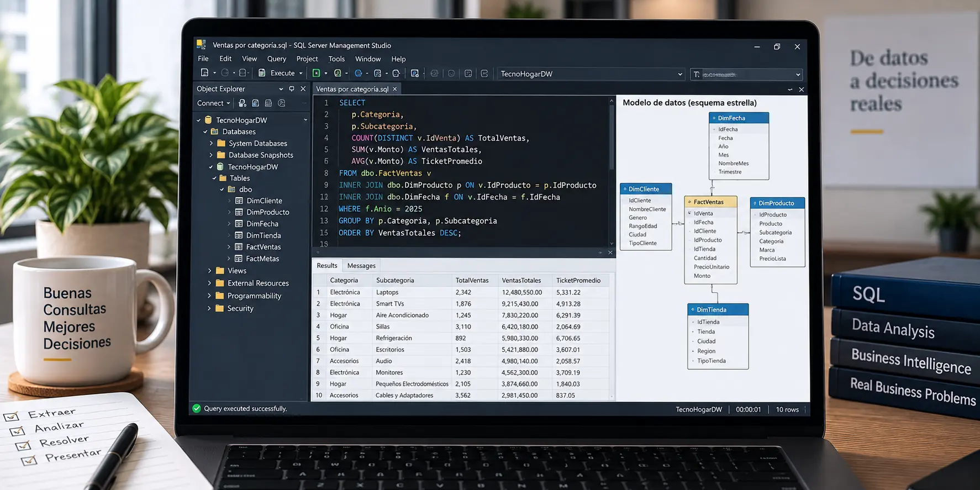
Task: Select DimFecha in the tables tree
Action: tap(262, 224)
